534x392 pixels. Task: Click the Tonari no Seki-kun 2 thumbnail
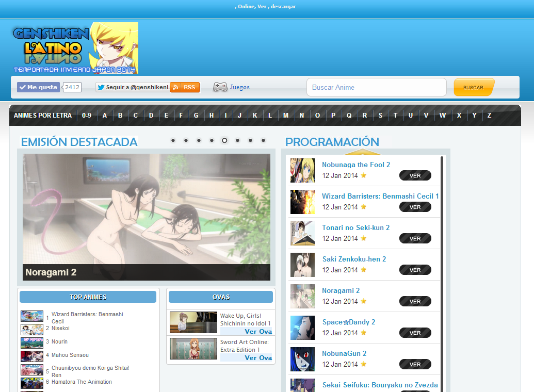tap(302, 233)
